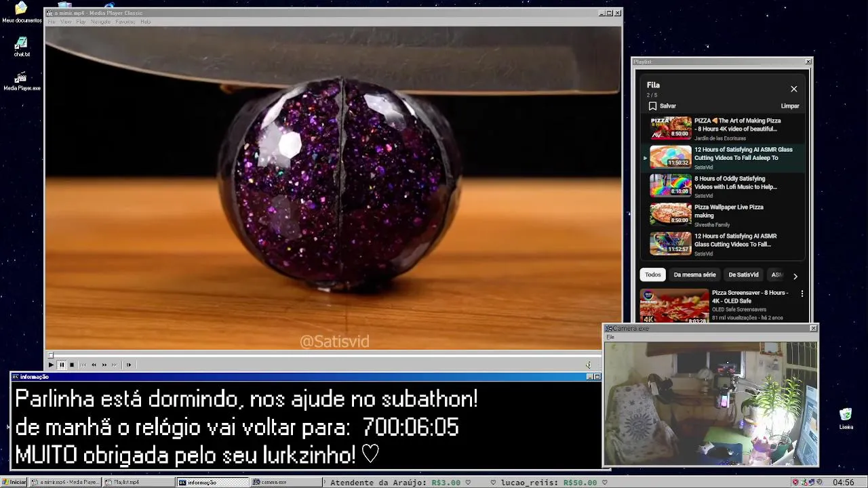Close the Fila queue panel with X
This screenshot has height=488, width=868.
(x=793, y=89)
